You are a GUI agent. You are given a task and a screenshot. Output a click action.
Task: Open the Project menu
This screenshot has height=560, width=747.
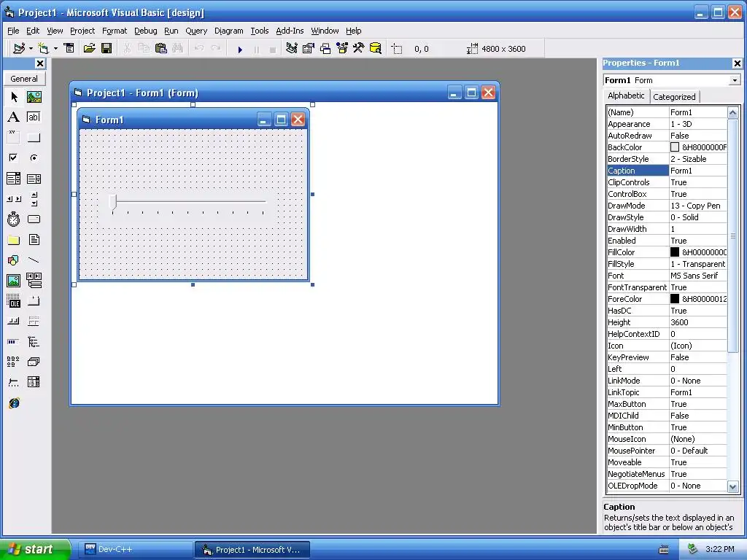82,31
